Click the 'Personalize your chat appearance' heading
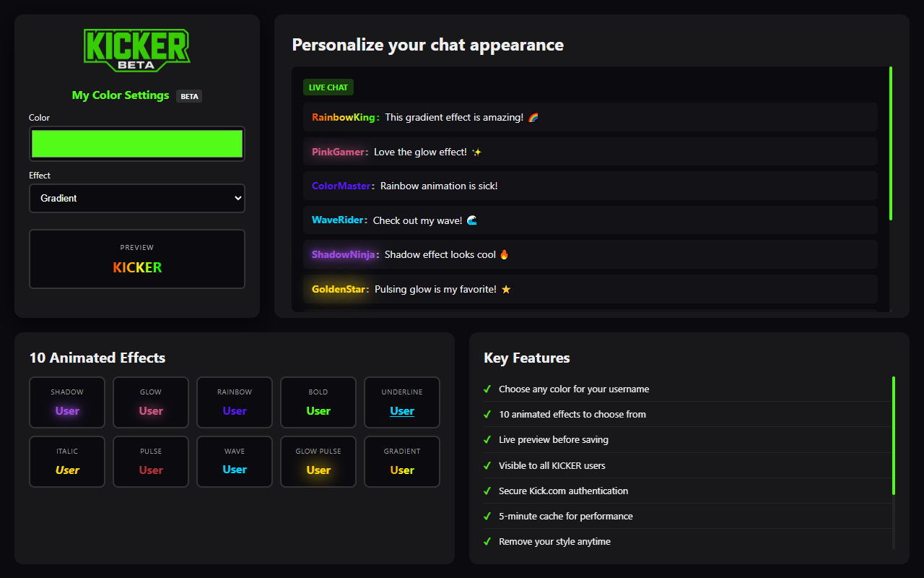 (428, 45)
